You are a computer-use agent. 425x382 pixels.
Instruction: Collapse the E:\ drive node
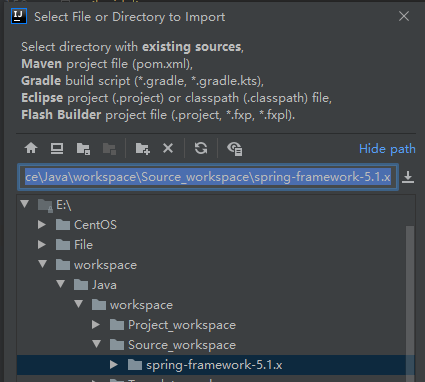(x=25, y=204)
